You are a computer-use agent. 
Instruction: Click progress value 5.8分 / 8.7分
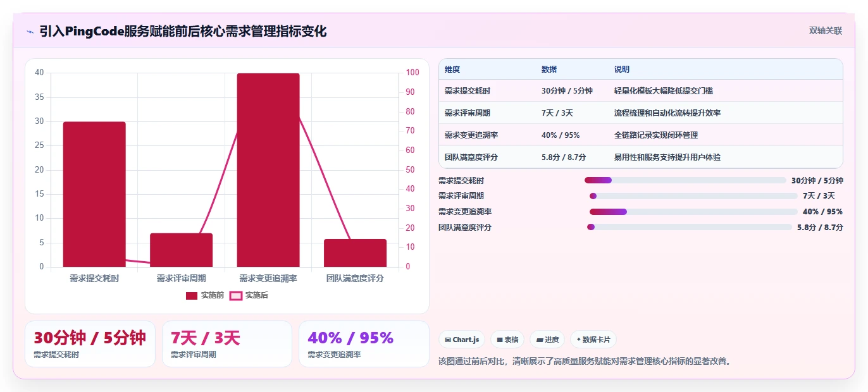(820, 227)
